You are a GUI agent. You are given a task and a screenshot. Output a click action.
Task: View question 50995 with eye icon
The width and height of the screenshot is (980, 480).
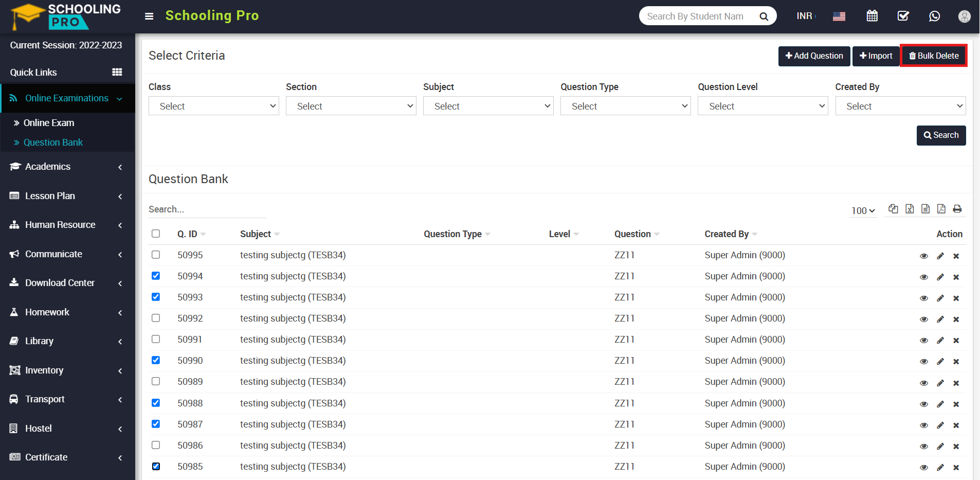pos(924,256)
